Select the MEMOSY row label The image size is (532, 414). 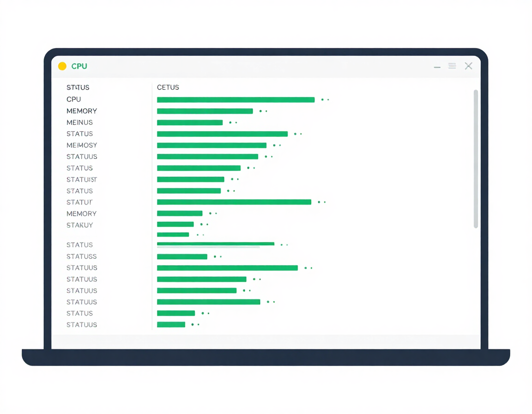pos(82,145)
